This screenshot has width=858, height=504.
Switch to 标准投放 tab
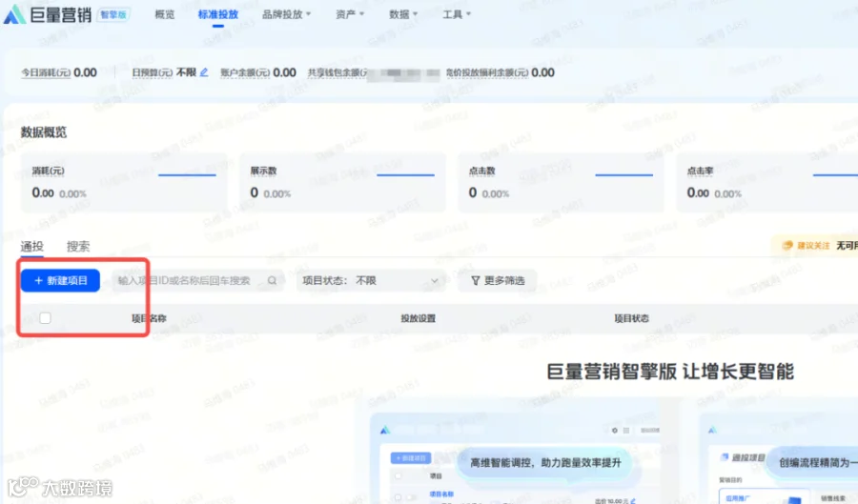click(x=217, y=14)
